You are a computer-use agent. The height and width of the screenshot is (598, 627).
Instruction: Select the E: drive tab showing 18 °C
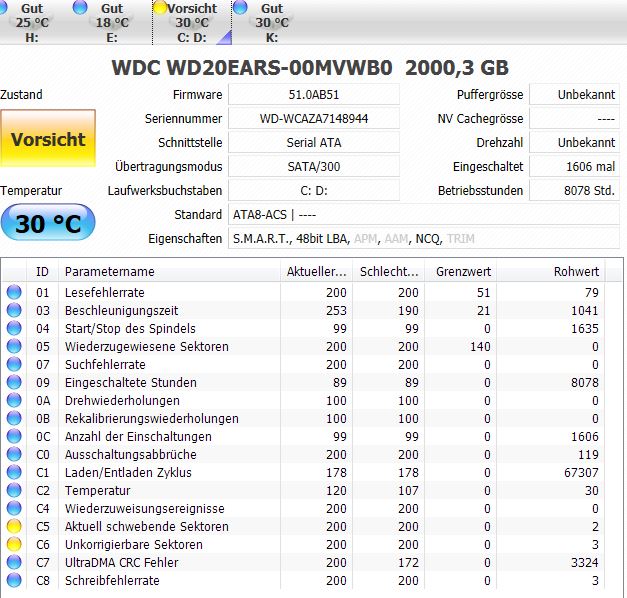pyautogui.click(x=112, y=22)
